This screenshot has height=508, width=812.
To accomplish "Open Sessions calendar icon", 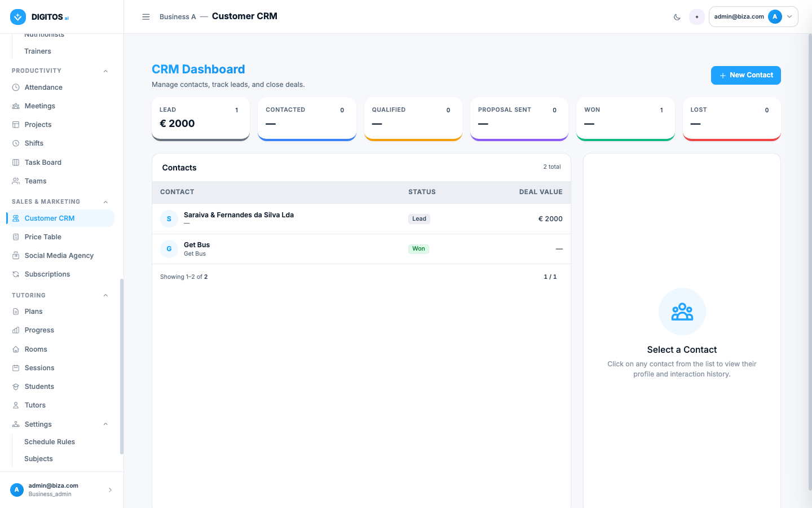I will (x=16, y=368).
